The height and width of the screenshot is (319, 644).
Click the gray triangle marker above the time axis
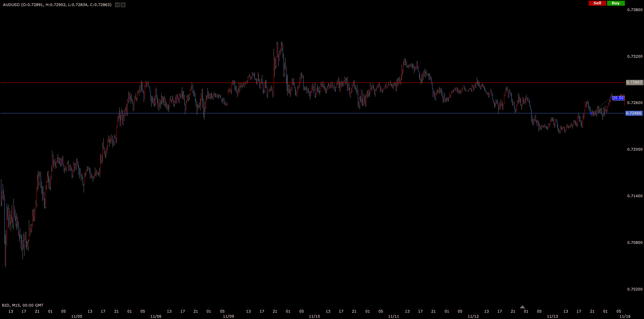coord(522,307)
